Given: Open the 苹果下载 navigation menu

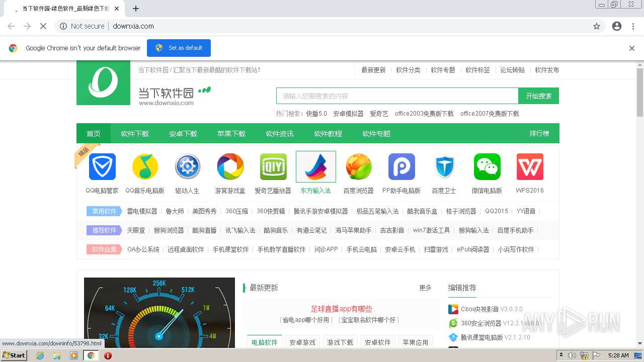Looking at the screenshot, I should tap(231, 134).
